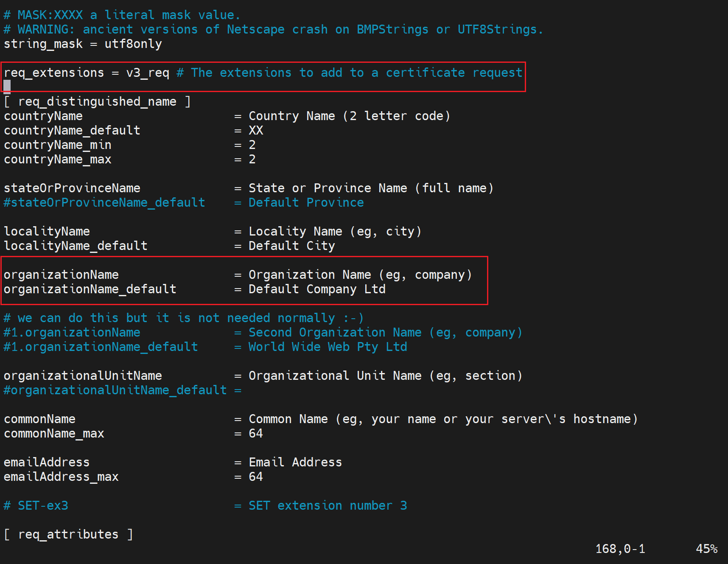Screen dimensions: 728x564
Task: Click the emailAddress_max key
Action: (61, 477)
